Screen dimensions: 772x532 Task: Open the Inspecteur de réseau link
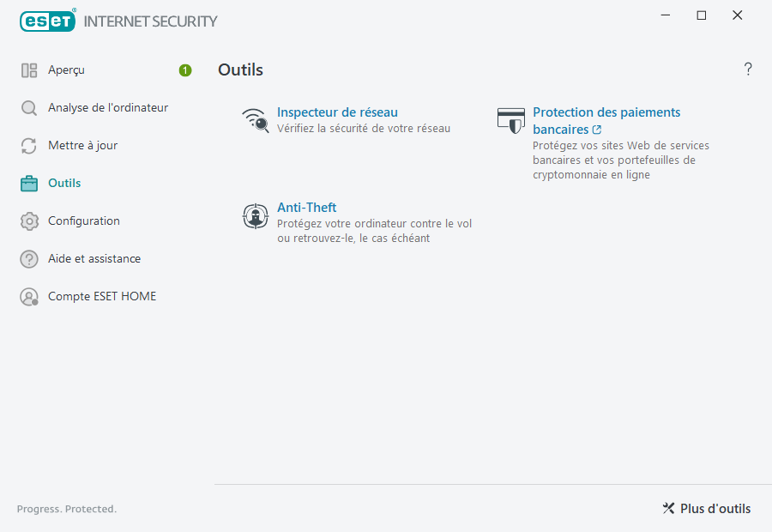tap(337, 112)
